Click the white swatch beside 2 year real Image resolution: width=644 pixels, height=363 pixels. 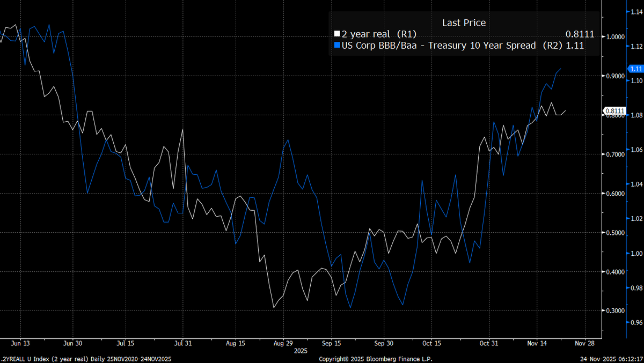point(337,34)
